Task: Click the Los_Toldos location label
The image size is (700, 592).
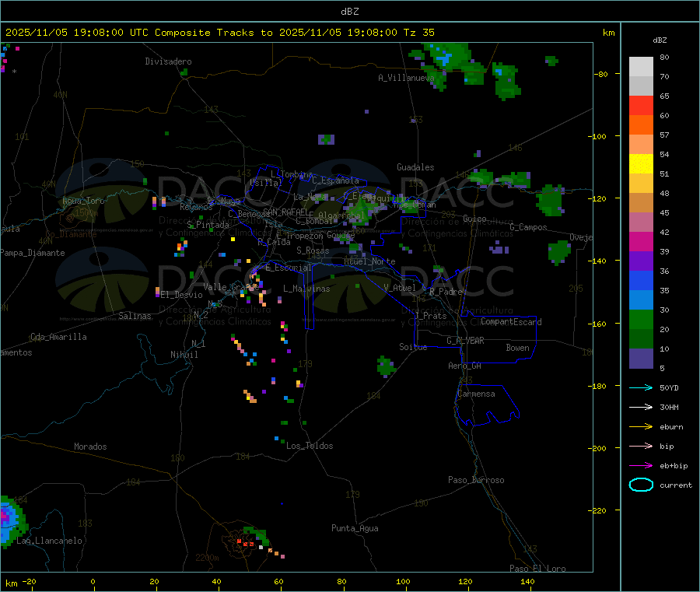Action: (310, 446)
